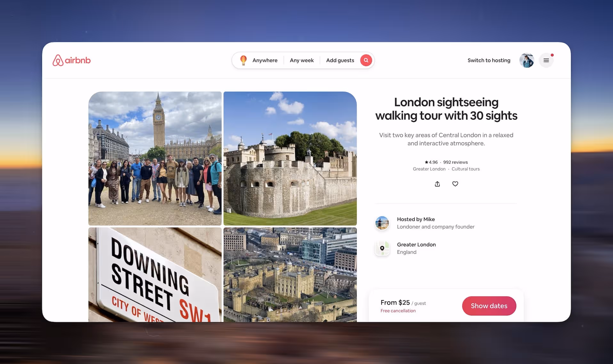This screenshot has width=613, height=364.
Task: Click the share icon
Action: pyautogui.click(x=437, y=184)
